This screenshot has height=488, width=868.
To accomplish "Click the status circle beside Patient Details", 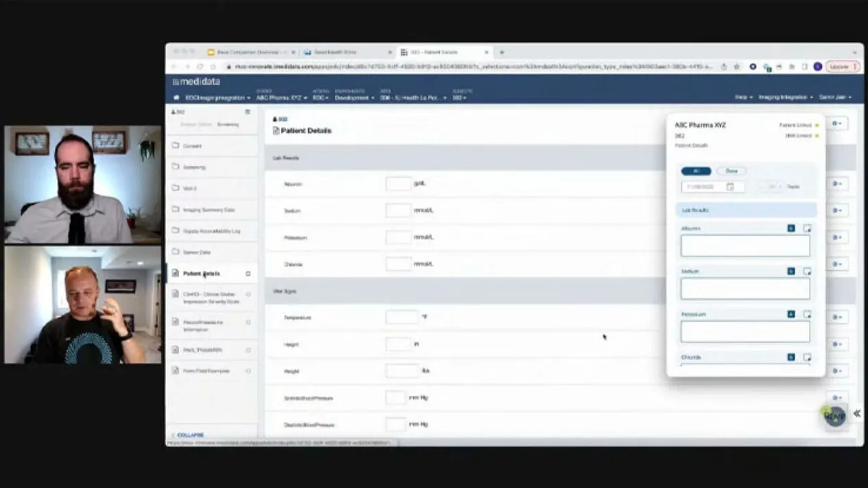I will tap(248, 274).
